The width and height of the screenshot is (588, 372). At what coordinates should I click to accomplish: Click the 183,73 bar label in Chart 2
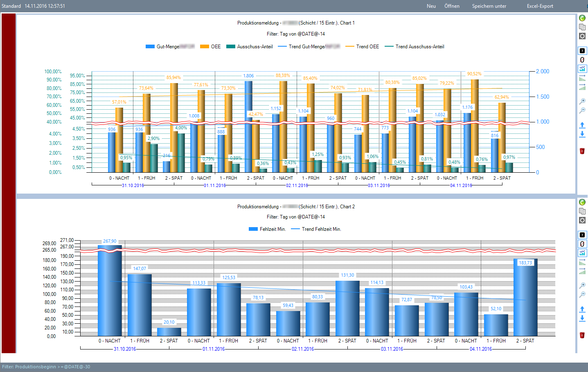pyautogui.click(x=525, y=263)
